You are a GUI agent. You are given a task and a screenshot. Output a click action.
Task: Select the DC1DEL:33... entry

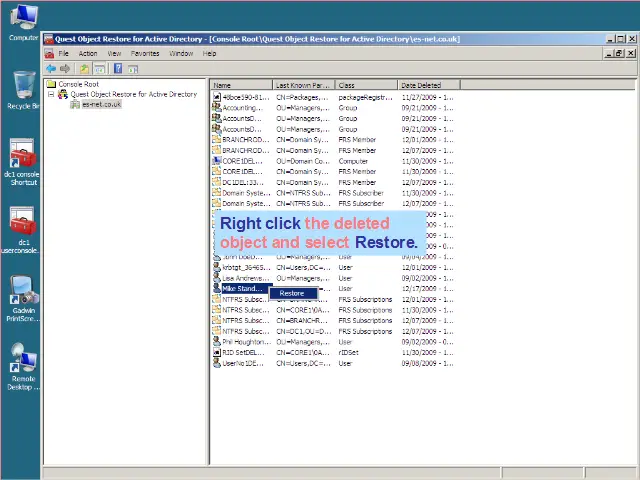click(243, 182)
